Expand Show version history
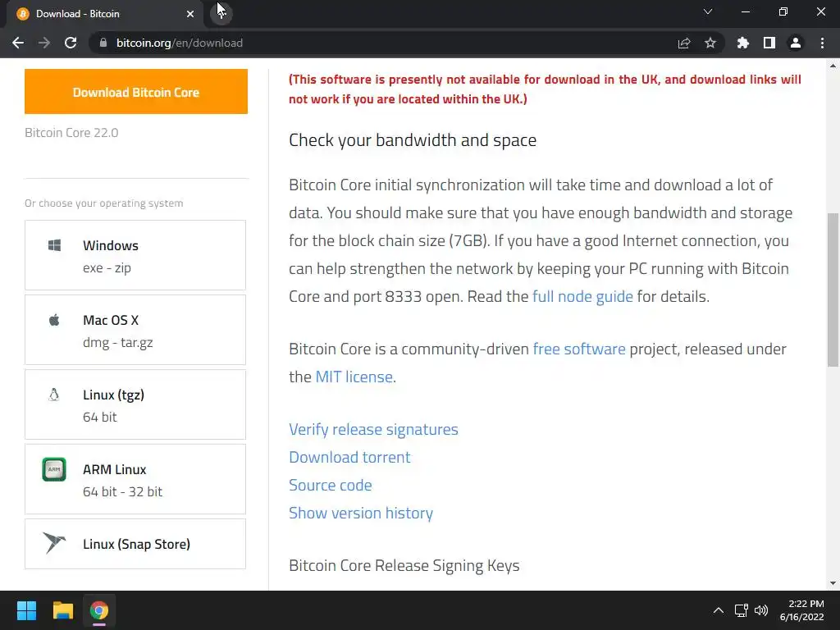 click(361, 513)
